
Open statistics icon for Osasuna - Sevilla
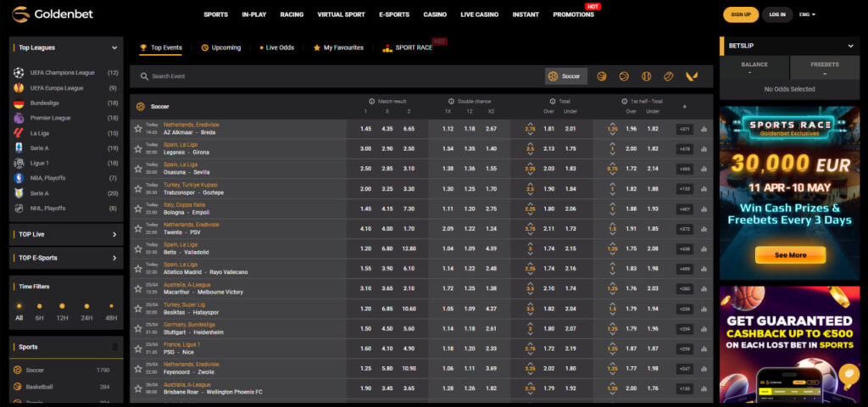click(704, 169)
